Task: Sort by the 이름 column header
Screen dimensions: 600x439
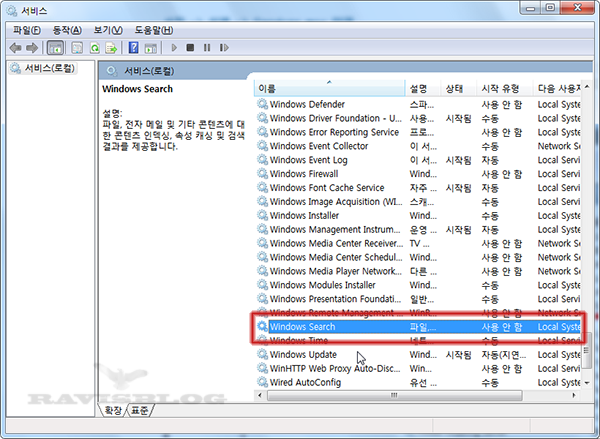Action: [x=329, y=89]
